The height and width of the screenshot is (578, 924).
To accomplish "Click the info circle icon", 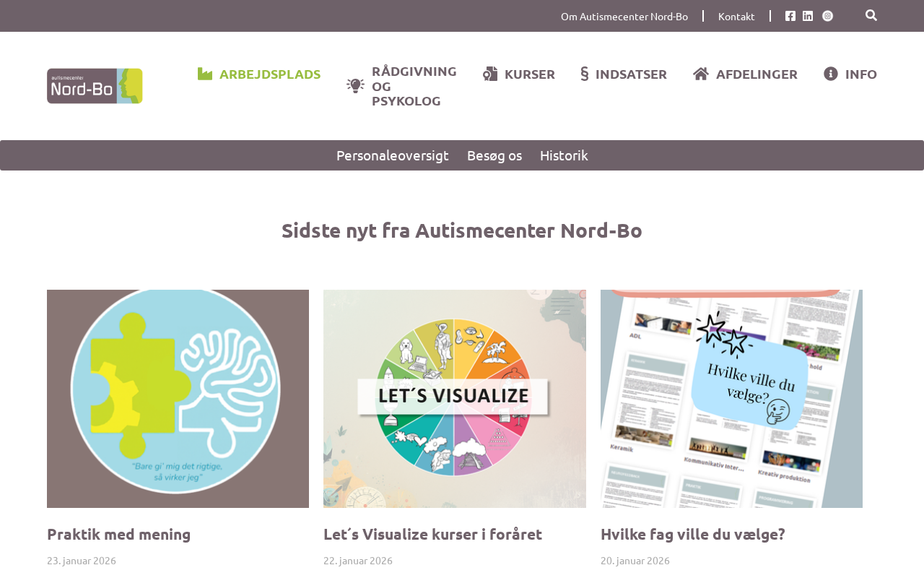I will click(831, 74).
